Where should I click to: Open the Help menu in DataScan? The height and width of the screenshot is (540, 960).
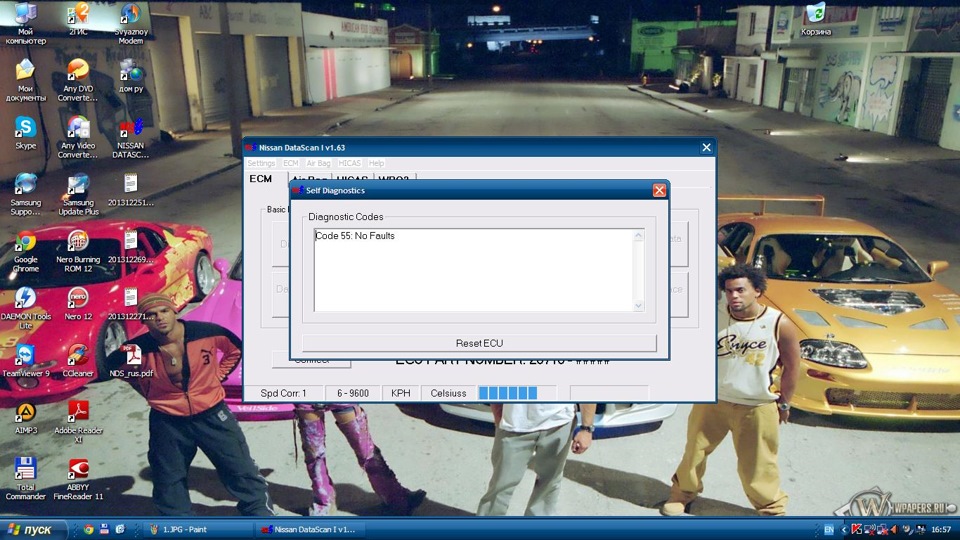pyautogui.click(x=377, y=163)
